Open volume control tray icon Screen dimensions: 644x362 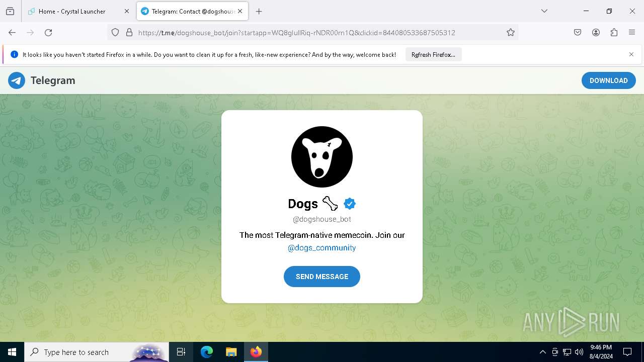[579, 352]
